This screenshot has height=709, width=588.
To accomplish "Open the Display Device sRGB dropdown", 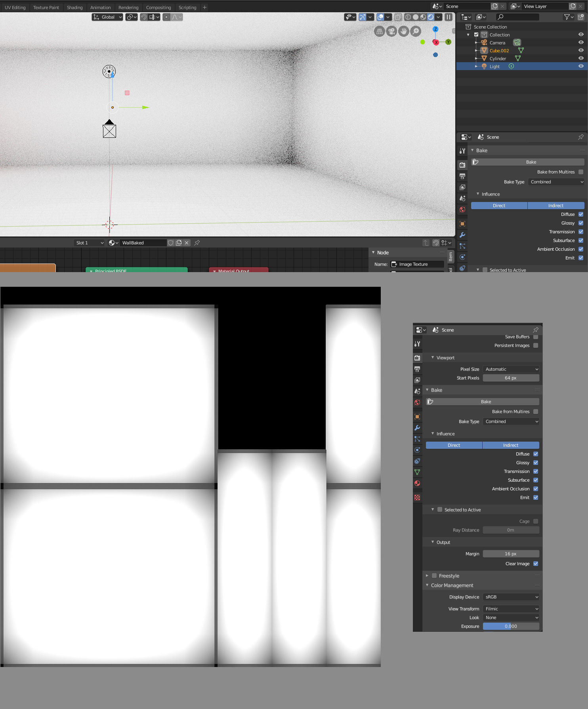I will click(511, 597).
